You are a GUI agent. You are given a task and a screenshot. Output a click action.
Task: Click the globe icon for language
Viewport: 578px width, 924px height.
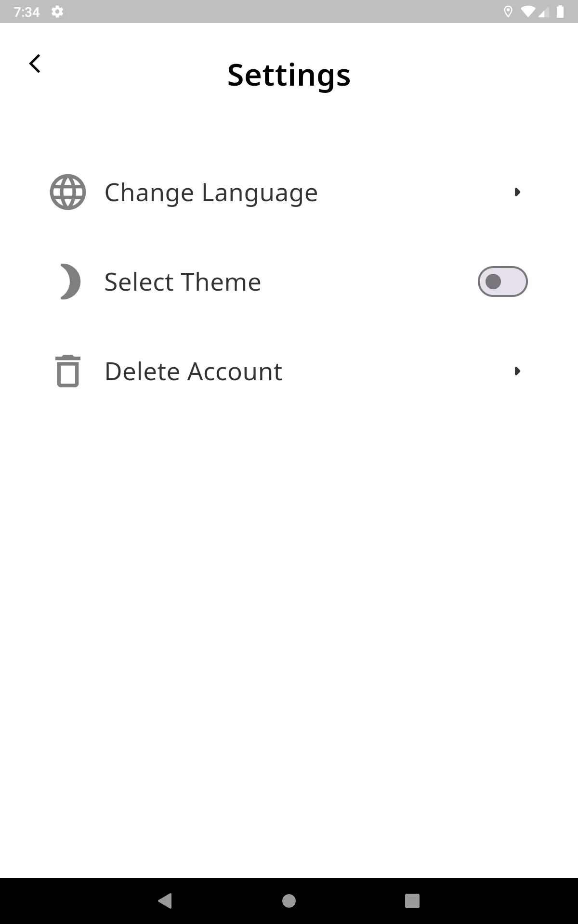[x=68, y=192]
